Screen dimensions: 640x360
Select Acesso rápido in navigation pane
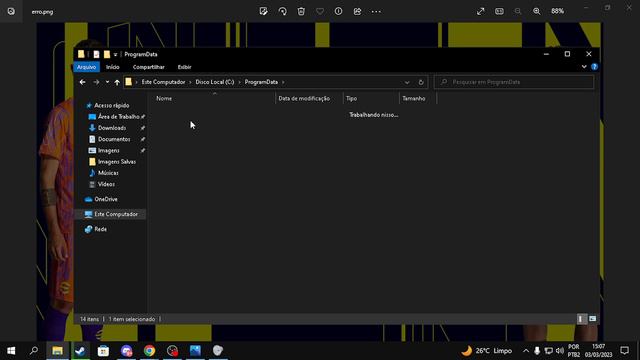pyautogui.click(x=111, y=105)
